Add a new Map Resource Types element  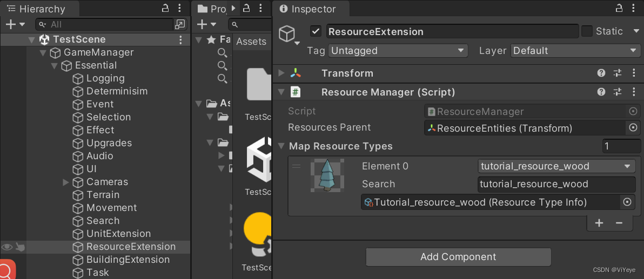pyautogui.click(x=599, y=223)
